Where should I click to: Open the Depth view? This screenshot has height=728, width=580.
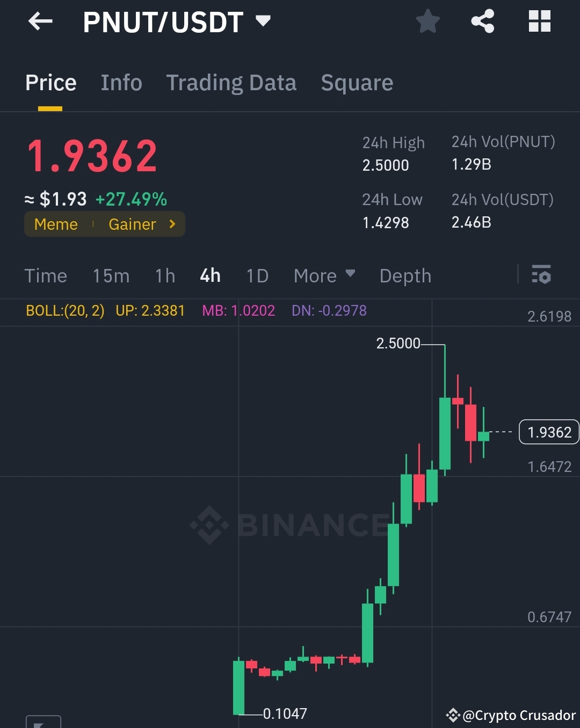tap(405, 275)
